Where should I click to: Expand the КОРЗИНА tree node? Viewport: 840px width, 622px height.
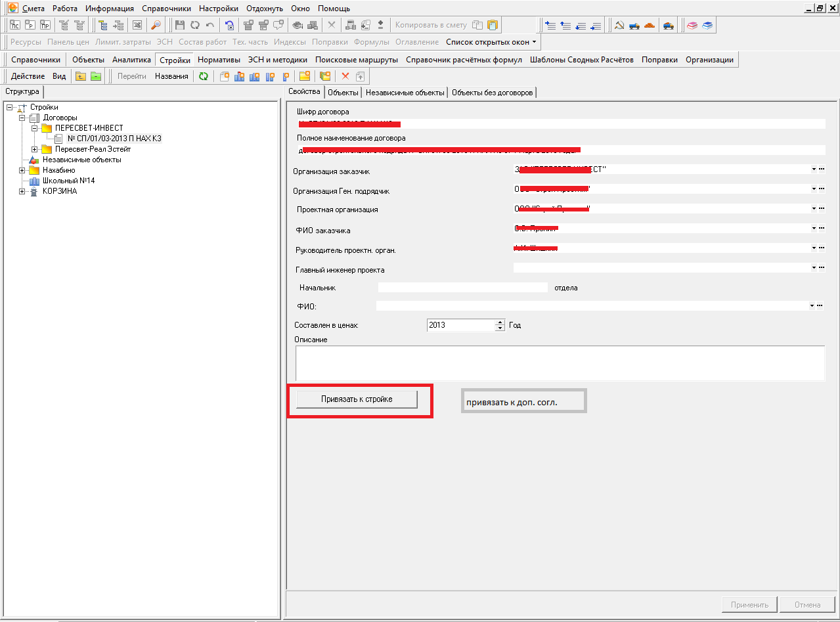point(22,191)
